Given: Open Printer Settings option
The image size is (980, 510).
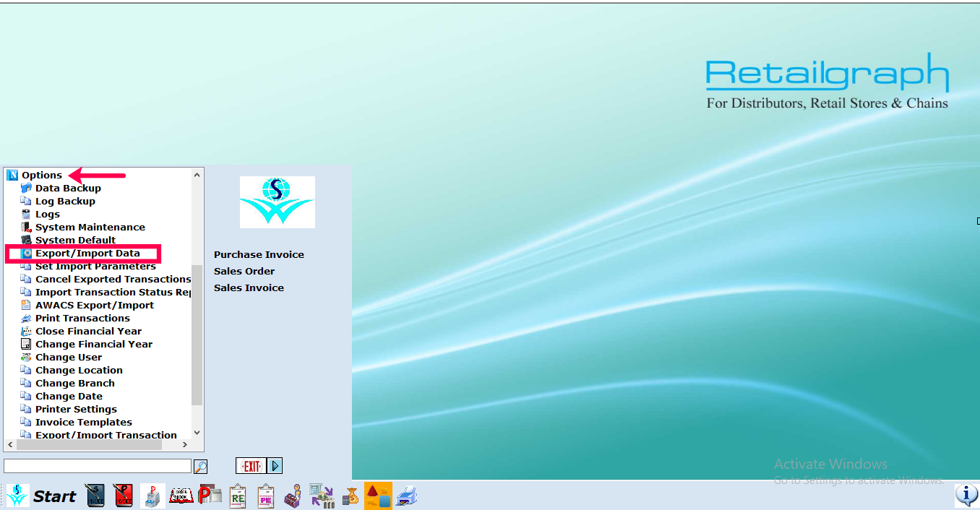Looking at the screenshot, I should pos(76,409).
